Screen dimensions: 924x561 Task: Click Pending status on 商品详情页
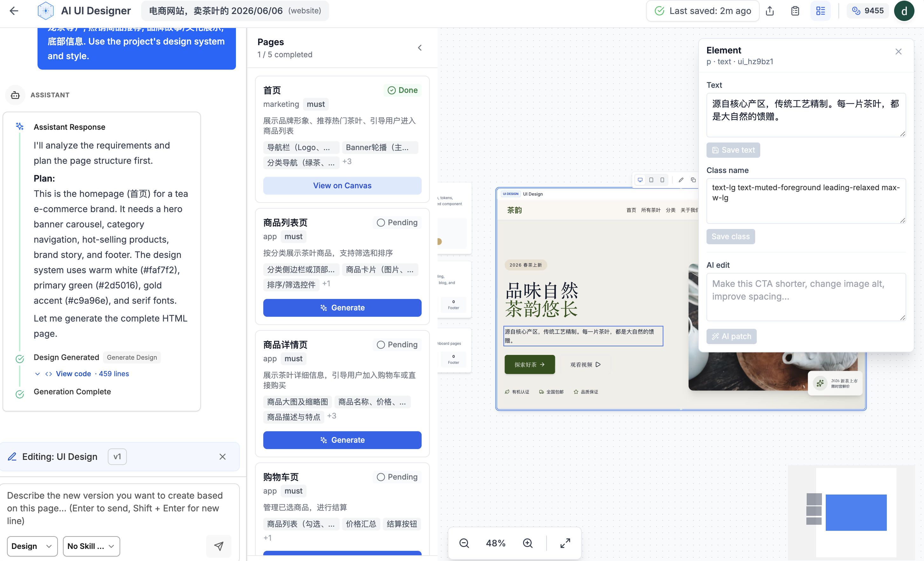click(x=397, y=345)
